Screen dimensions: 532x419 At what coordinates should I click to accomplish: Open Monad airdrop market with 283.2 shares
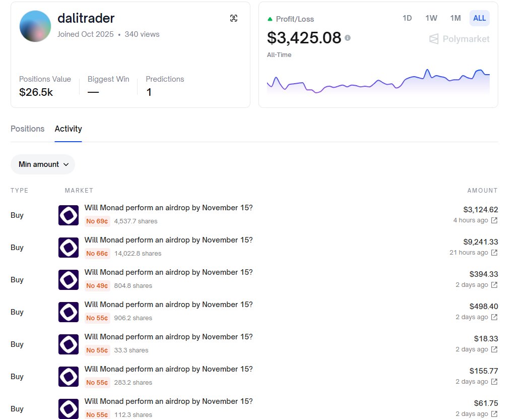[169, 369]
